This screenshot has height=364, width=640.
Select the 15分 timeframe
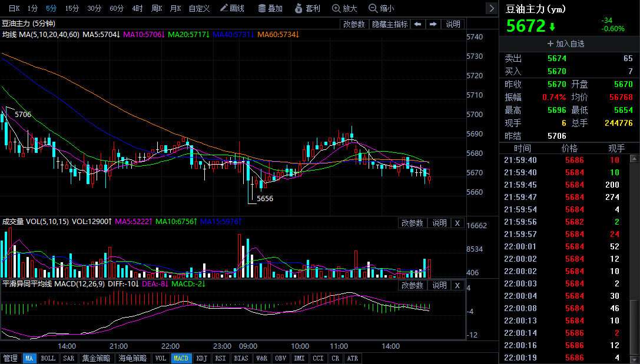(x=72, y=8)
